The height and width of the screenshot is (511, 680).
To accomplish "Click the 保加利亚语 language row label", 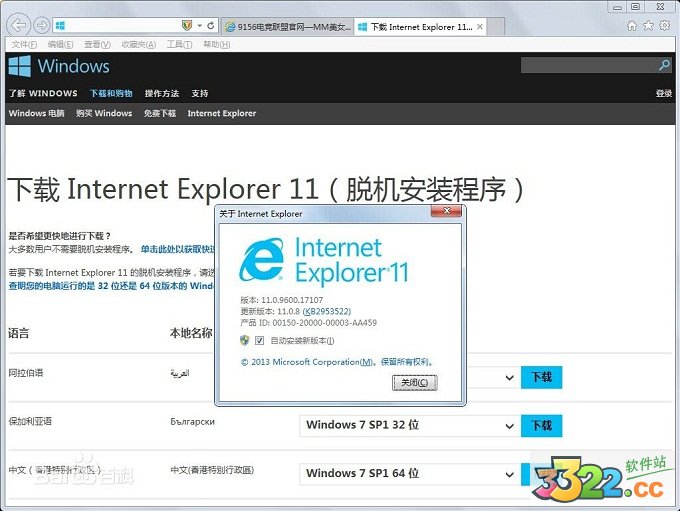I will tap(30, 421).
